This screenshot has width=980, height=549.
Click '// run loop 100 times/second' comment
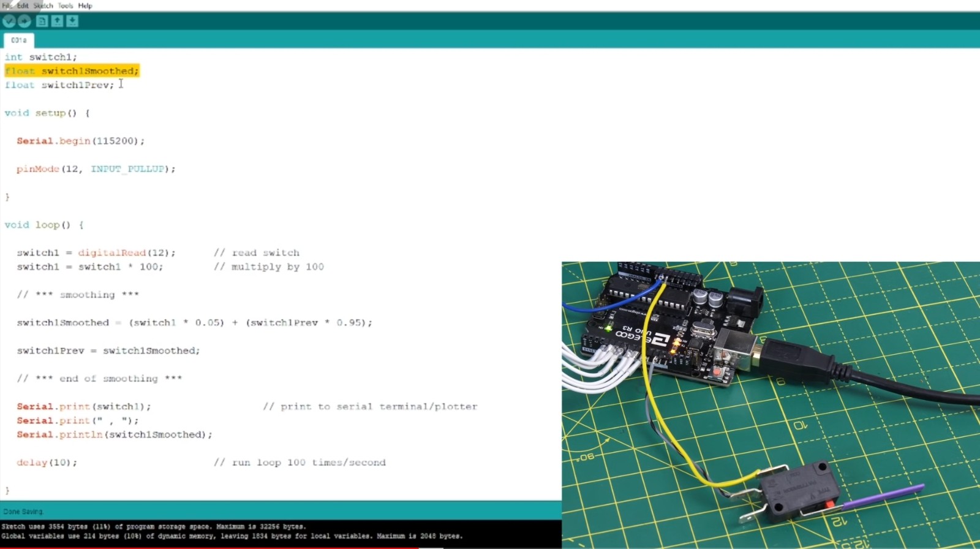click(300, 463)
